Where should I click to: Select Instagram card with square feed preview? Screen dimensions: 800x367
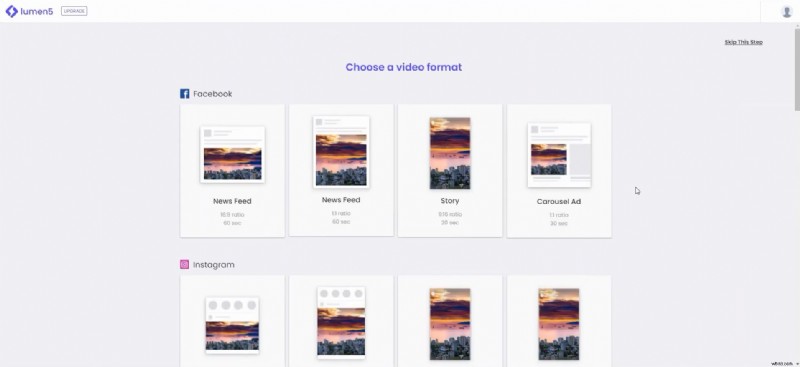[341, 322]
